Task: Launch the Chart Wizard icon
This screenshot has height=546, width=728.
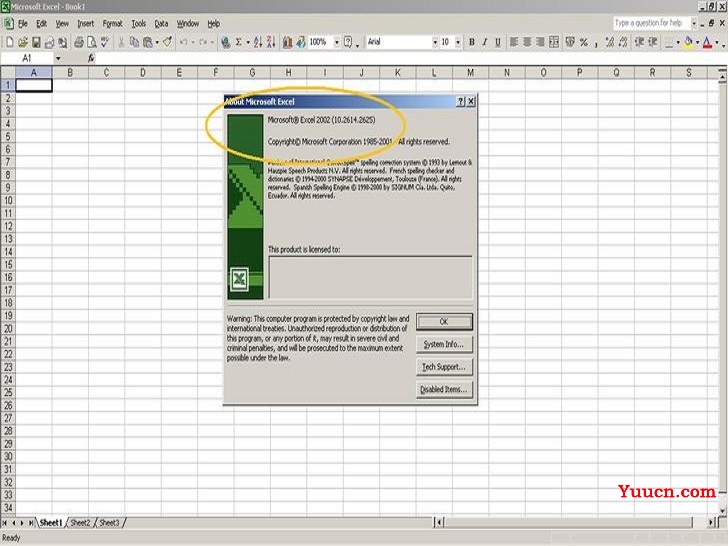Action: coord(288,42)
